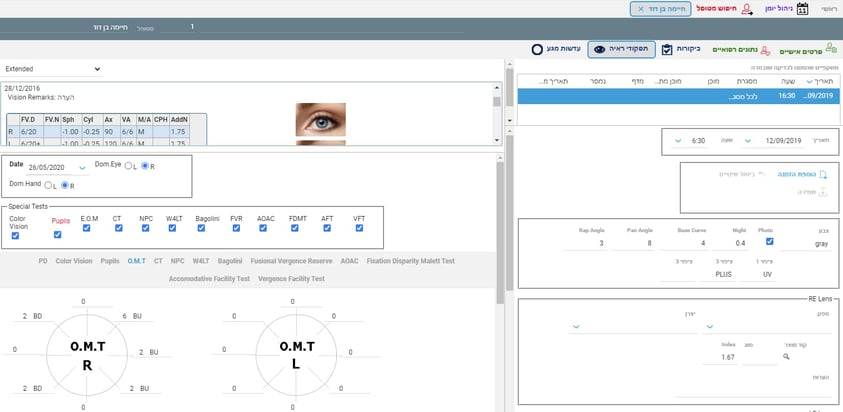Sort by the תאריך column arrow
The height and width of the screenshot is (412, 843).
click(x=810, y=81)
